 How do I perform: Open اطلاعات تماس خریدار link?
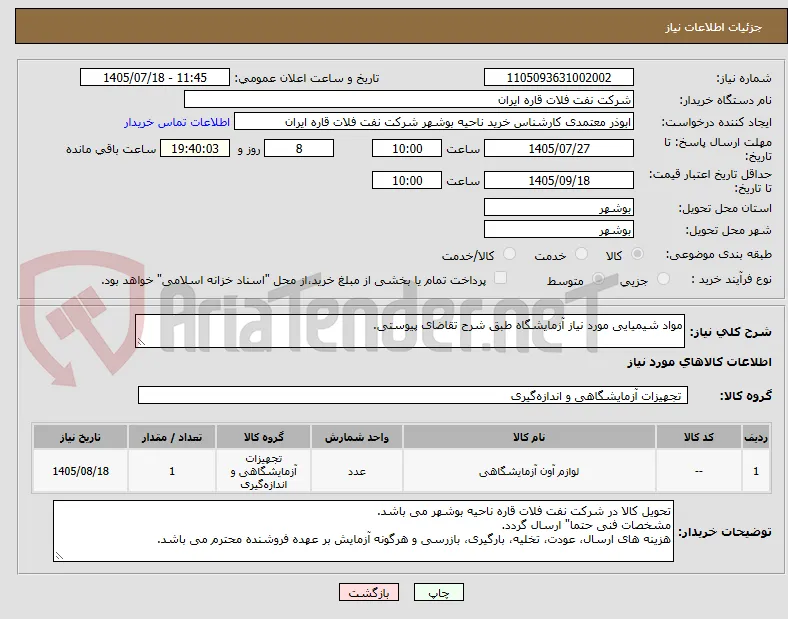point(177,122)
